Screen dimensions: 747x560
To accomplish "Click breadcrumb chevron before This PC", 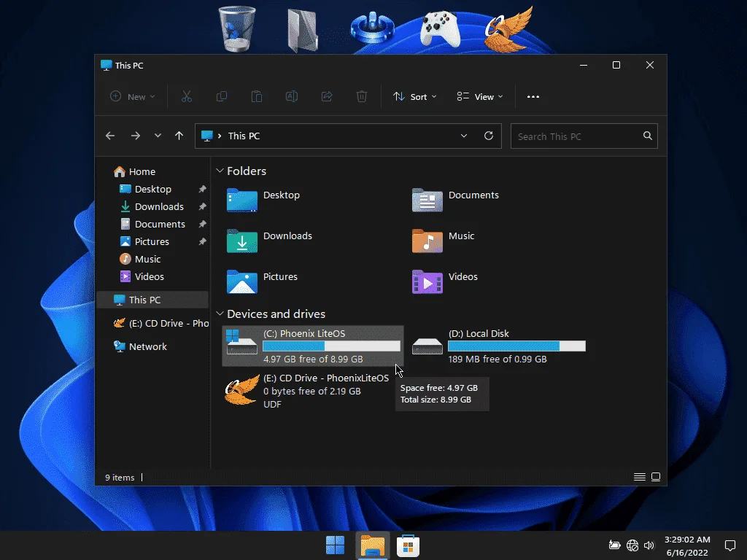I will click(220, 136).
